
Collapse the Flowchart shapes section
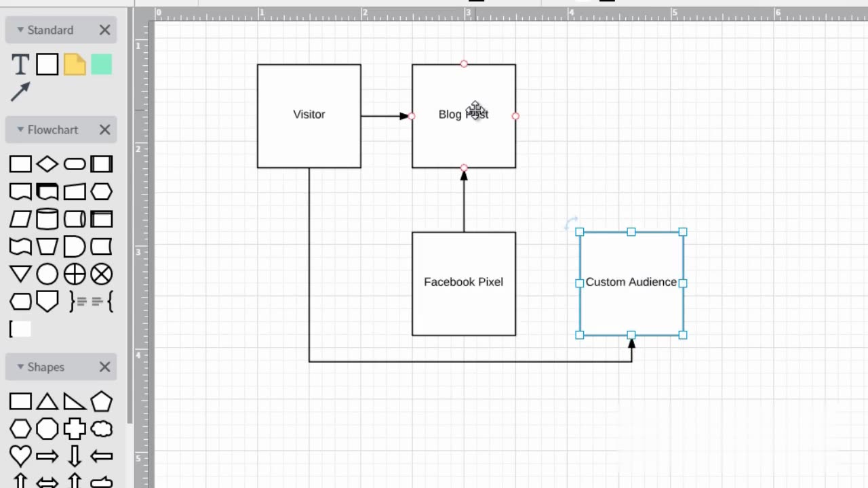[20, 129]
